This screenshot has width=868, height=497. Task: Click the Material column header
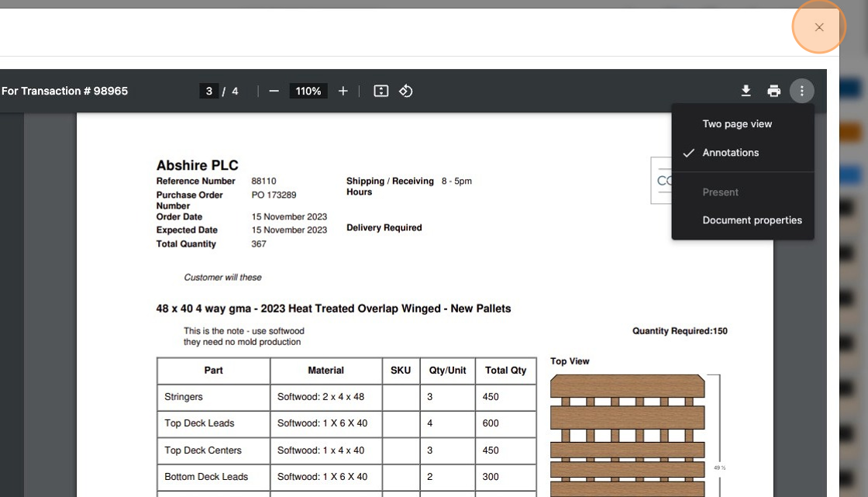point(326,371)
